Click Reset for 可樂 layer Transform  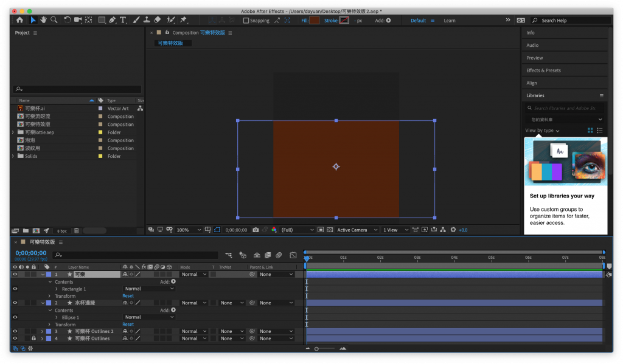click(x=128, y=296)
